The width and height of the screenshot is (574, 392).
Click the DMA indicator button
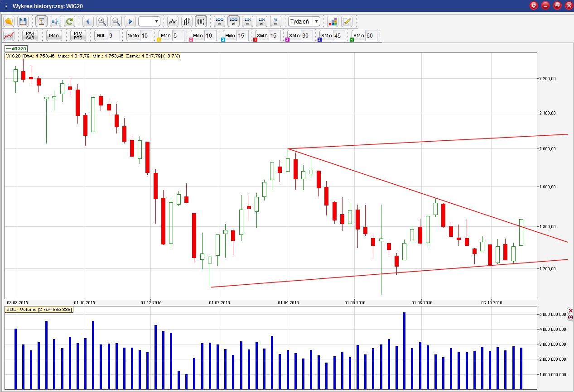click(54, 35)
